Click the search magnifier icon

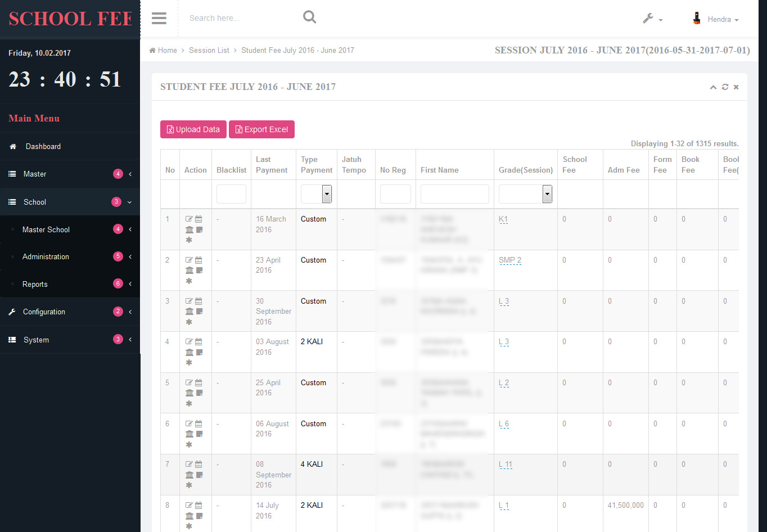(309, 17)
